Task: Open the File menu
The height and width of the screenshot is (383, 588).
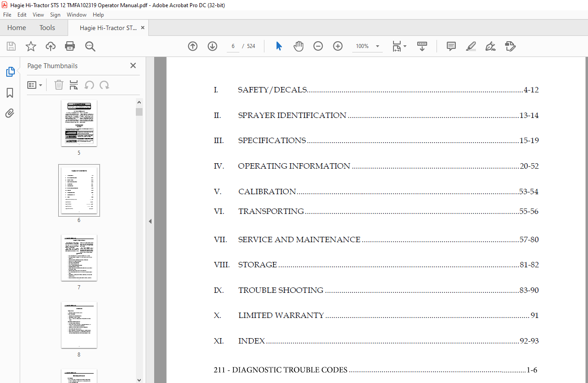Action: (x=7, y=15)
